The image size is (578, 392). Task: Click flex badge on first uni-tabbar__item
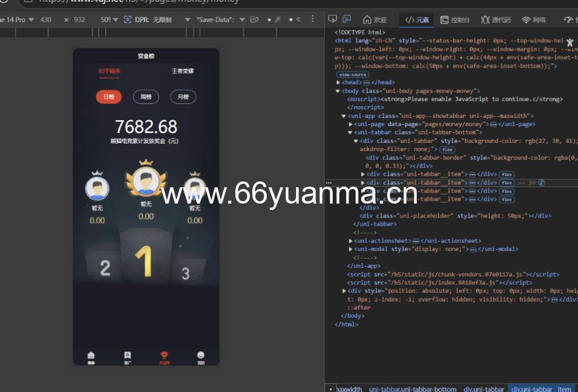(507, 174)
